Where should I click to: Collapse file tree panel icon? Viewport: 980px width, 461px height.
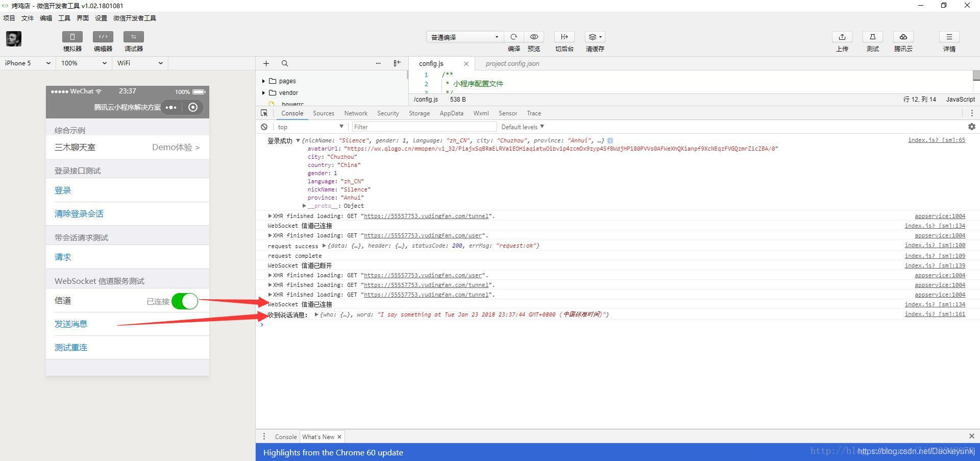(397, 63)
